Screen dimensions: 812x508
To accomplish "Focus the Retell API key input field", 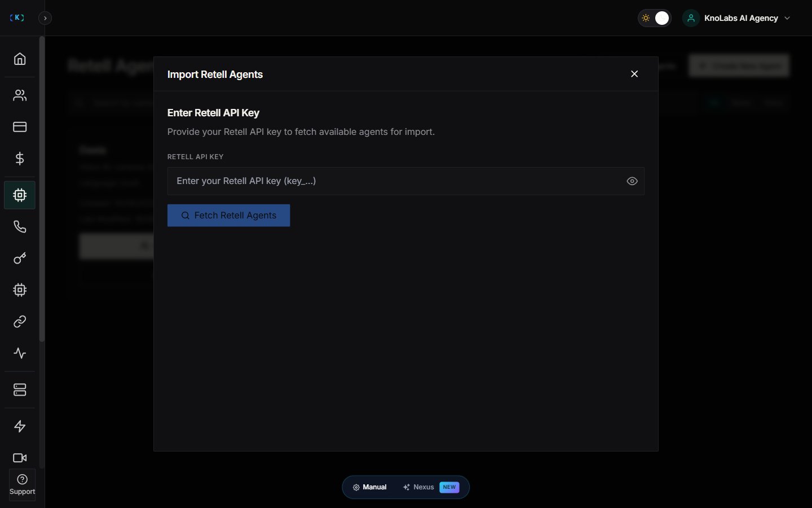I will coord(405,181).
